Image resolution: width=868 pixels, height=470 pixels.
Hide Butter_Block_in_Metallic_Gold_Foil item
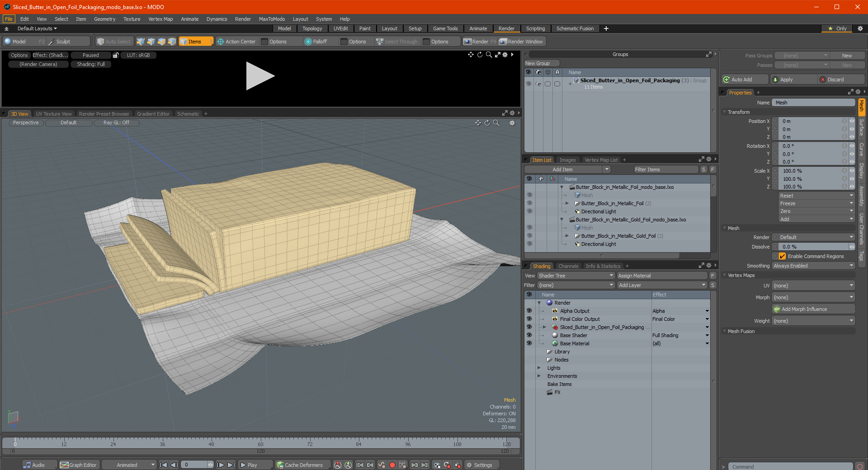point(529,236)
